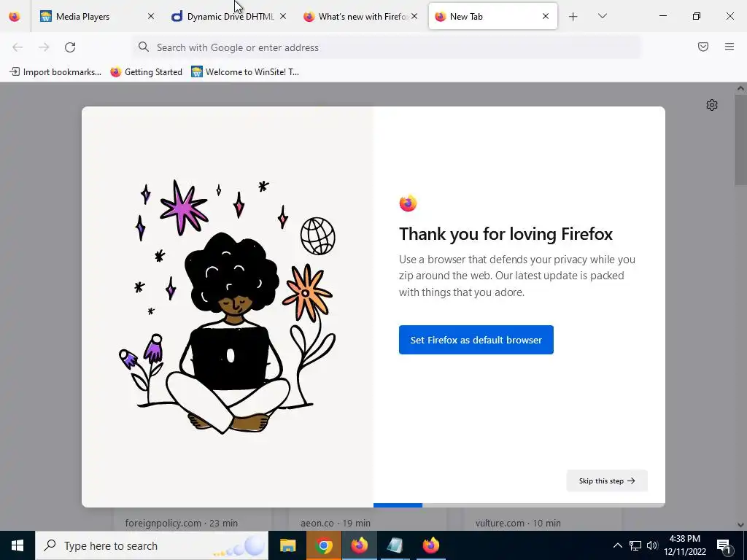The width and height of the screenshot is (747, 560).
Task: Open the Firefox application menu
Action: point(729,47)
